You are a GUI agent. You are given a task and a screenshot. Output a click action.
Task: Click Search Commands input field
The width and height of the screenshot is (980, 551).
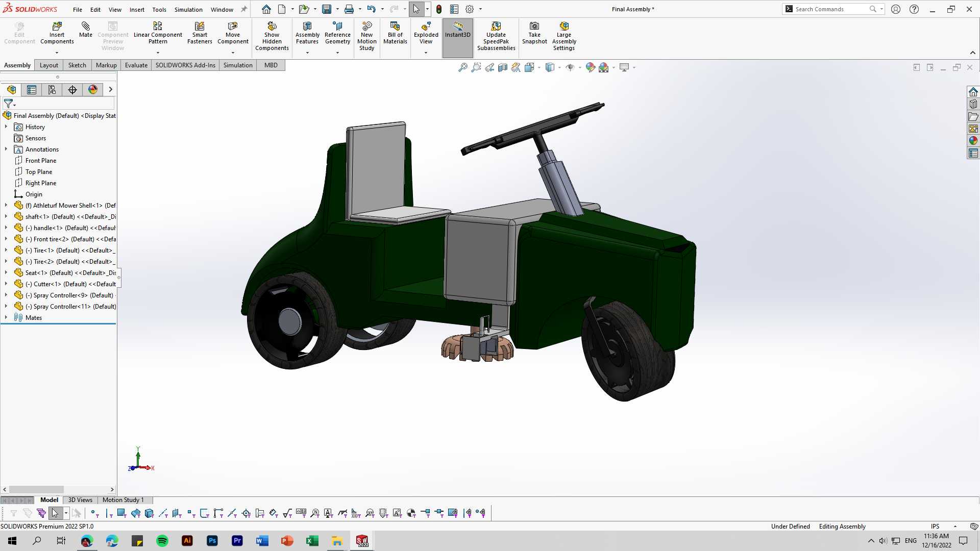[831, 9]
